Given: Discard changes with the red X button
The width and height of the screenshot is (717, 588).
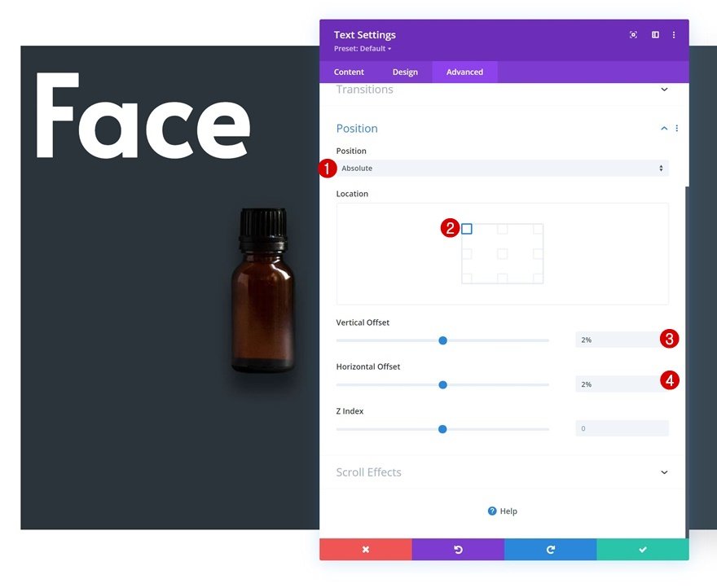Looking at the screenshot, I should click(366, 549).
